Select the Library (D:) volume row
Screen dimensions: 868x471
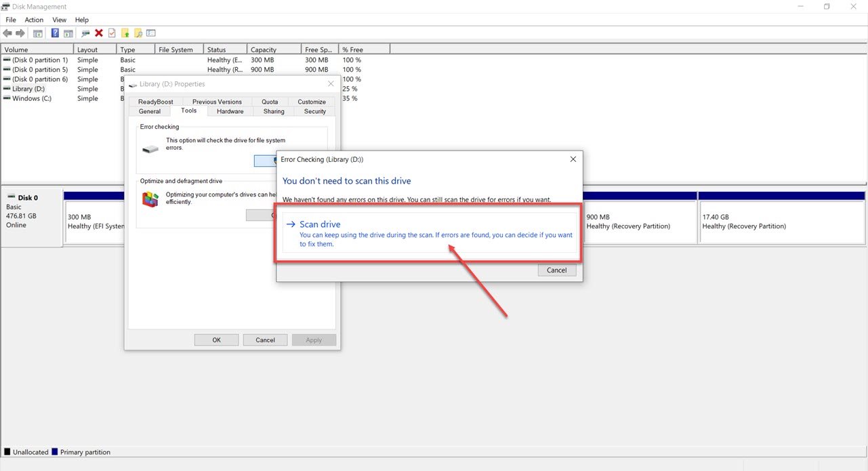30,89
